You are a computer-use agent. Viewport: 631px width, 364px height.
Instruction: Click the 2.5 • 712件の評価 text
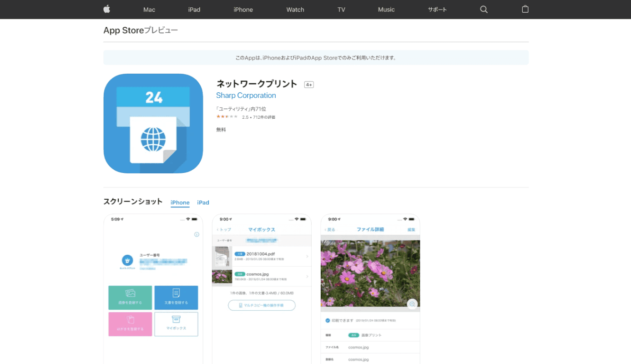(x=258, y=117)
